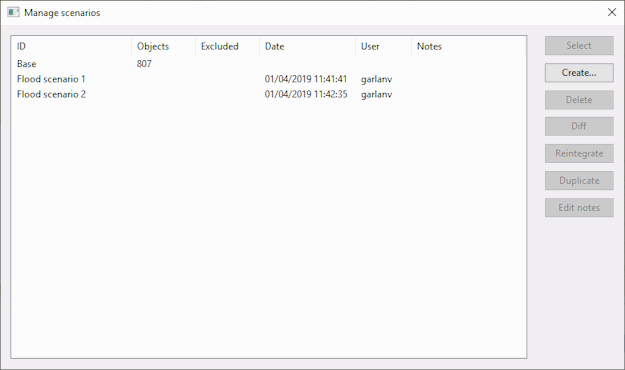Sort by the Objects column header

point(163,46)
